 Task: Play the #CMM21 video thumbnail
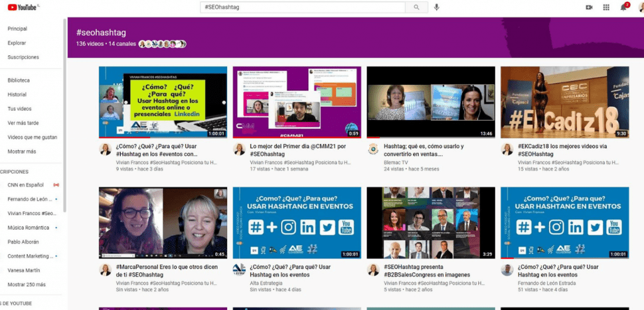297,102
